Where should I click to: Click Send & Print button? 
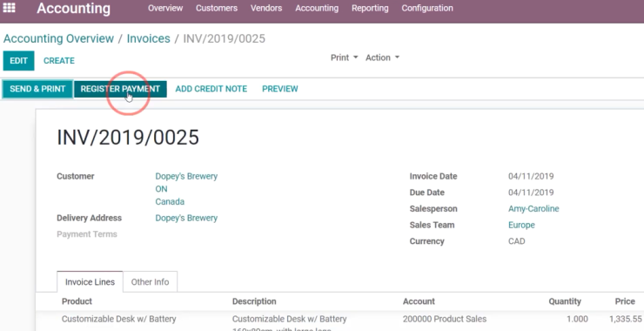[37, 89]
